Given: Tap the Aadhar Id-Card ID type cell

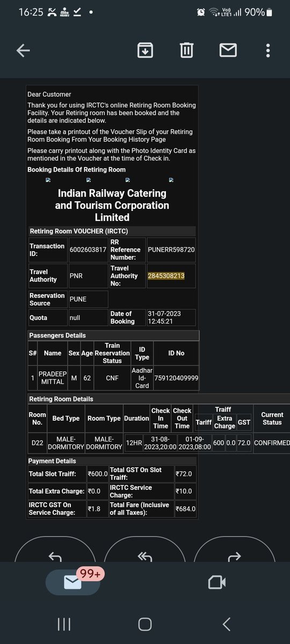Looking at the screenshot, I should click(142, 378).
